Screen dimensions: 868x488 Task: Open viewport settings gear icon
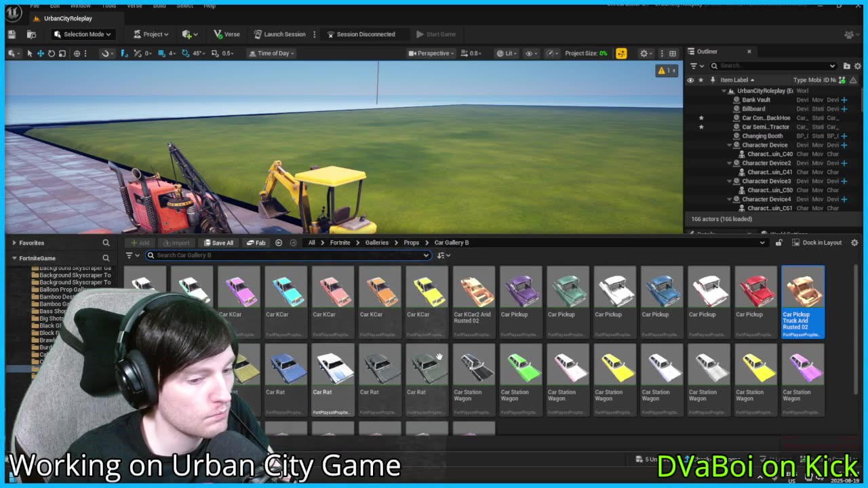644,53
